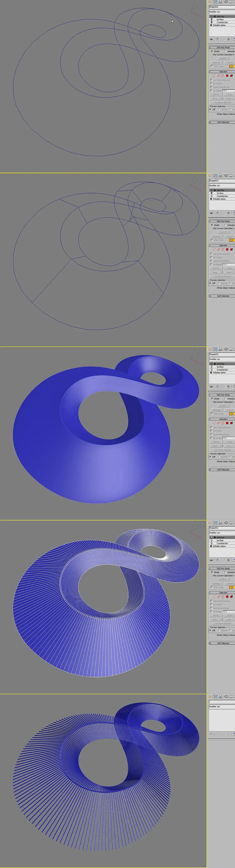Toggle Show End Result icon in the first panel

pos(217,39)
